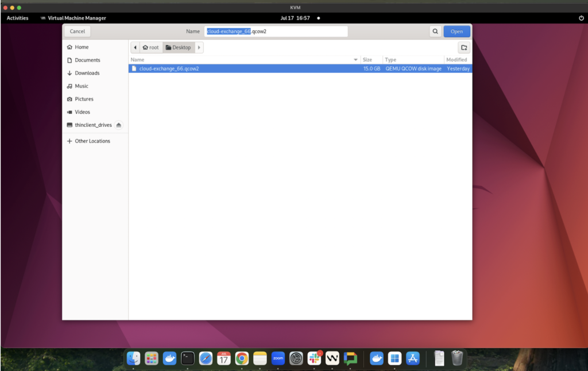Go forward with the path bar right arrow
588x371 pixels.
click(199, 48)
